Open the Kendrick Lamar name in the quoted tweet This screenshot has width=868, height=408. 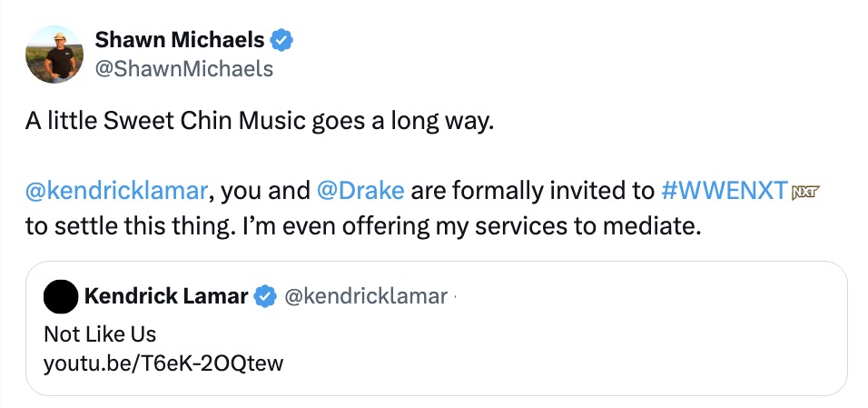coord(165,296)
